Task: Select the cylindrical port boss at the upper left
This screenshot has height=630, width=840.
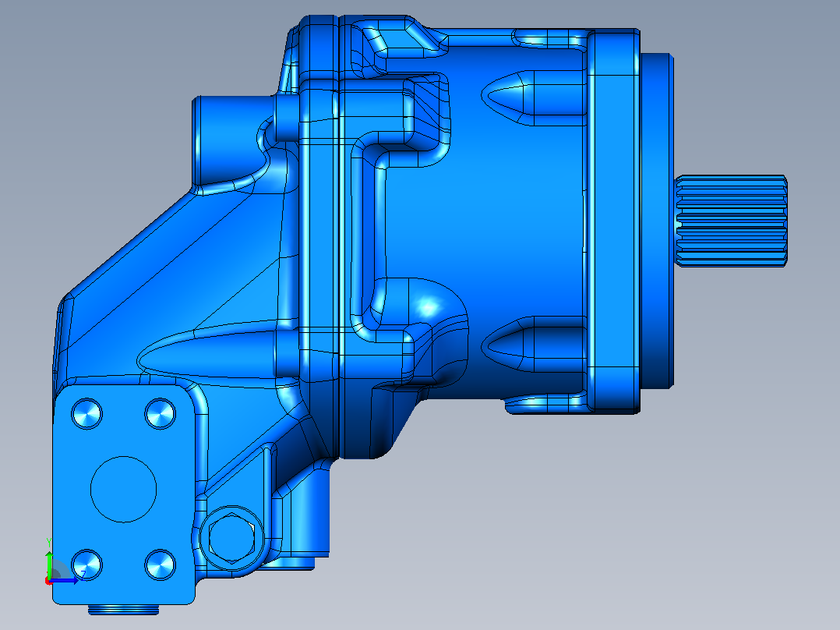Action: pyautogui.click(x=233, y=140)
